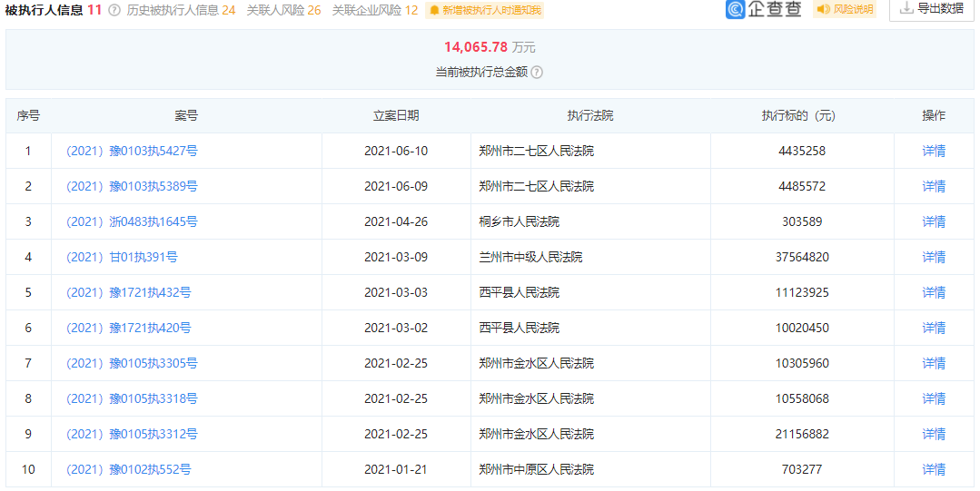Viewport: 980px width, 491px height.
Task: Select date cell 2021-01-21
Action: [396, 469]
